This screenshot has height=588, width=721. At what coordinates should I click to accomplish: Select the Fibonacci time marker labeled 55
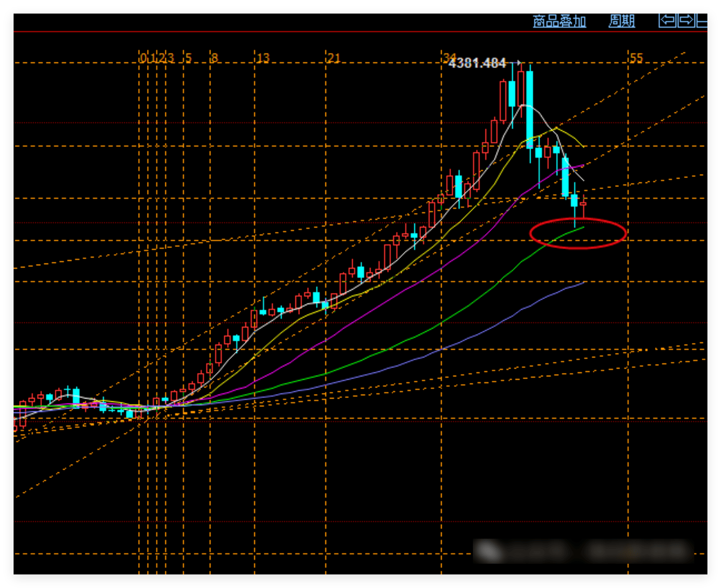click(x=636, y=58)
